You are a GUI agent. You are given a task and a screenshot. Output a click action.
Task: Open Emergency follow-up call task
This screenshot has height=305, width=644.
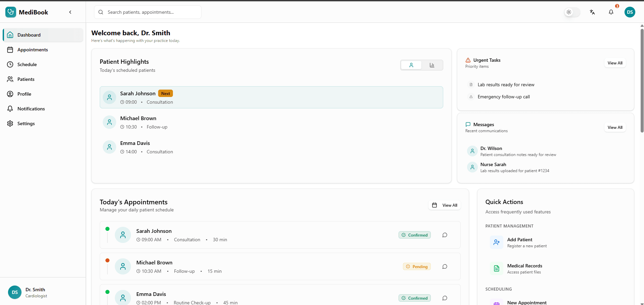(546, 97)
